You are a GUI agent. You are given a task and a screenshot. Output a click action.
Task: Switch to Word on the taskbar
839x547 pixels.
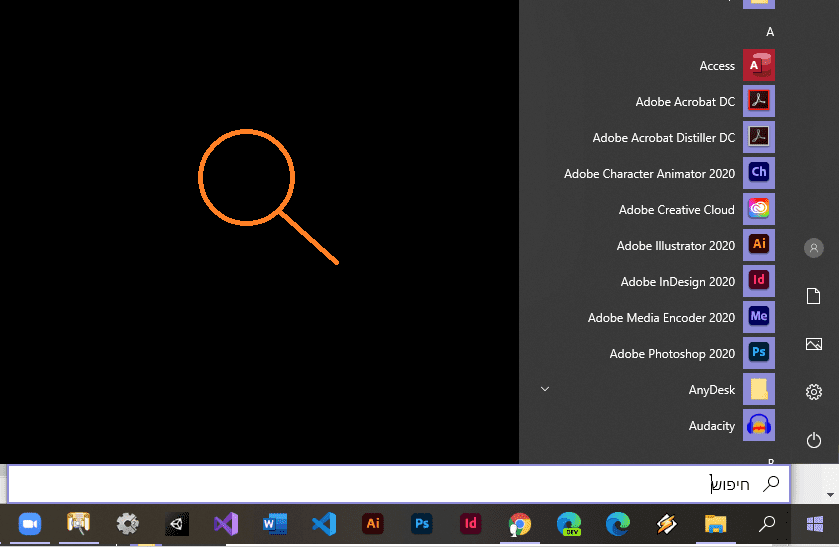[x=274, y=524]
